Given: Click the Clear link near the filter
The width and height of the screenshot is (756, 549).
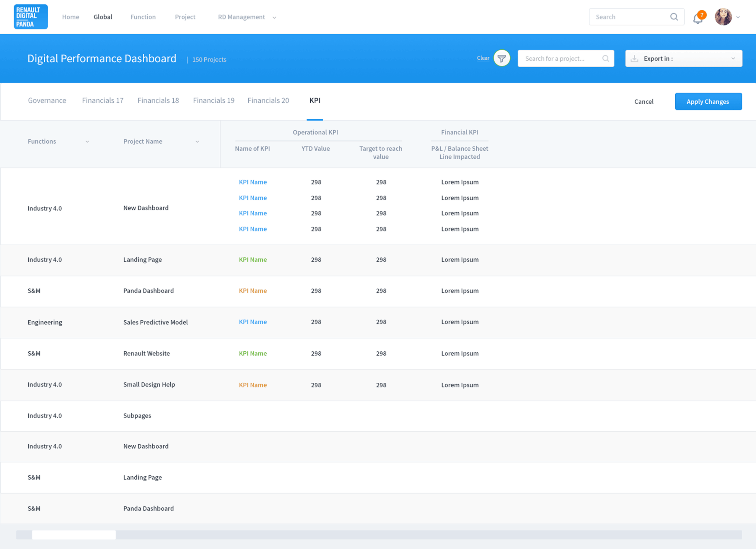Looking at the screenshot, I should click(x=483, y=58).
